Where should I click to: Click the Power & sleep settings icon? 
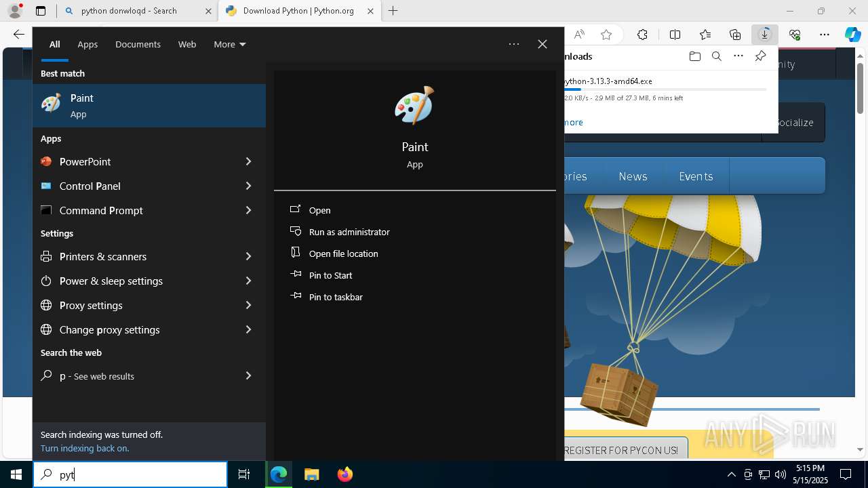pos(46,281)
